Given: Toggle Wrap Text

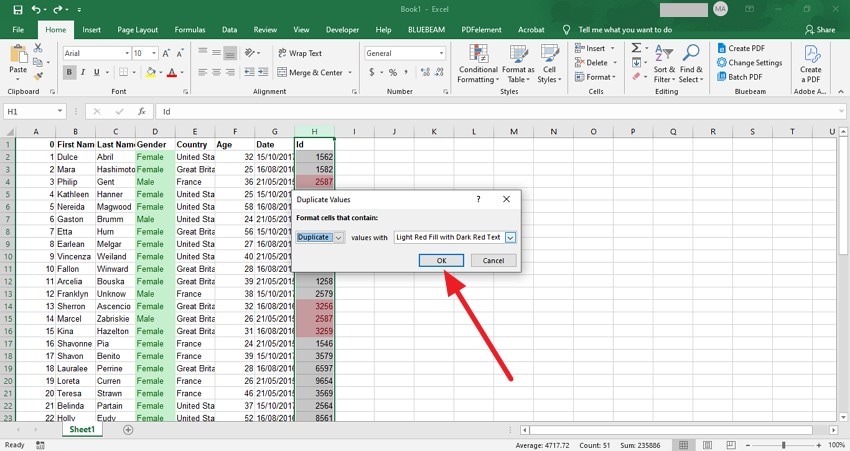Looking at the screenshot, I should tap(300, 53).
